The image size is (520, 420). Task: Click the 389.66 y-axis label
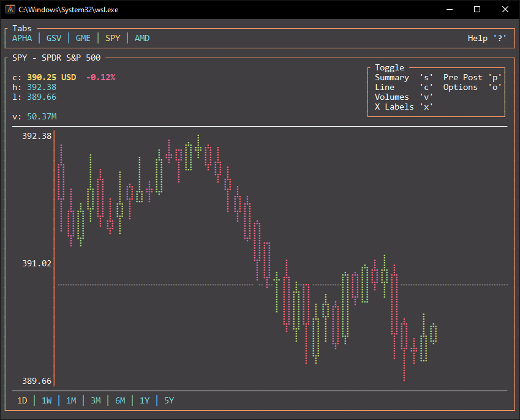click(x=37, y=381)
